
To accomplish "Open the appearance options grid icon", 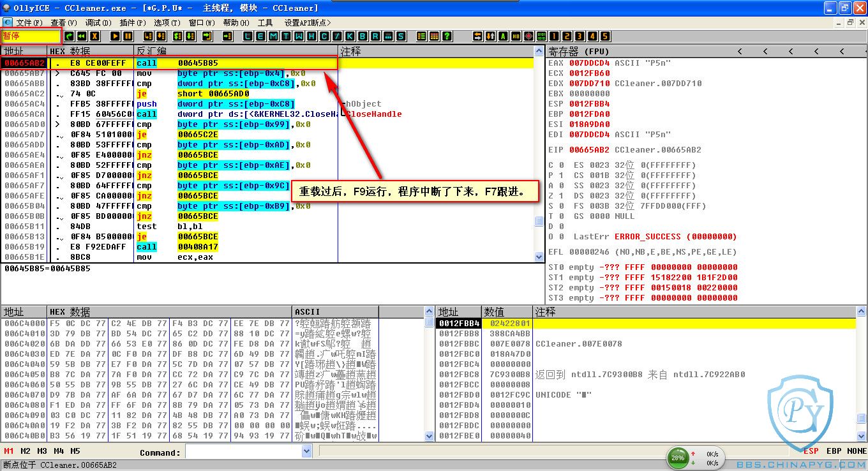I will (x=434, y=36).
